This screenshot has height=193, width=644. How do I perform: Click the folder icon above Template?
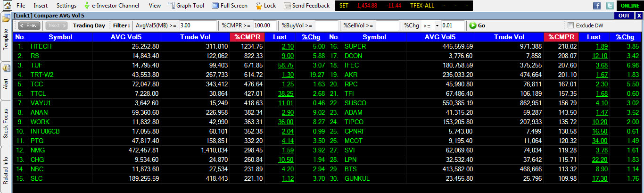6,19
